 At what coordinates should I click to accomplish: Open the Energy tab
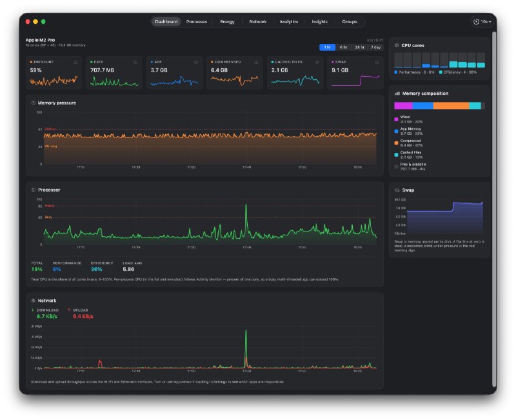click(x=227, y=22)
